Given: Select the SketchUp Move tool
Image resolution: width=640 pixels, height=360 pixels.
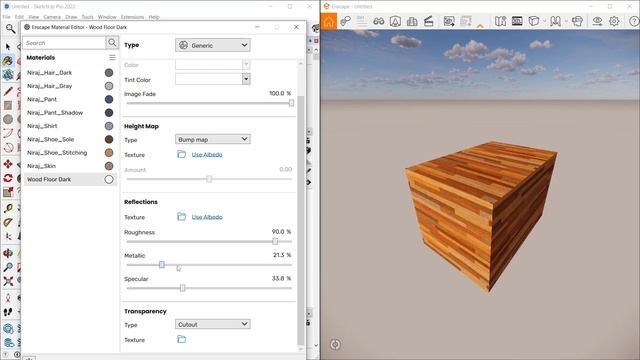Looking at the screenshot, I should pyautogui.click(x=8, y=164).
